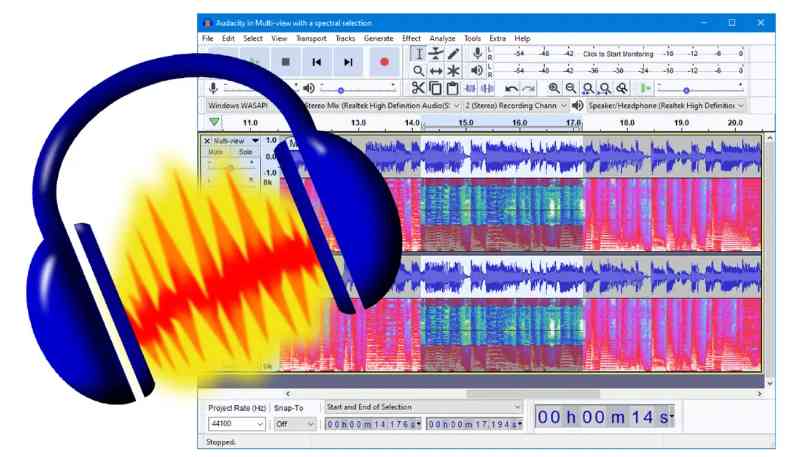
Task: Click the green Play-at-Speed icon
Action: pos(645,89)
